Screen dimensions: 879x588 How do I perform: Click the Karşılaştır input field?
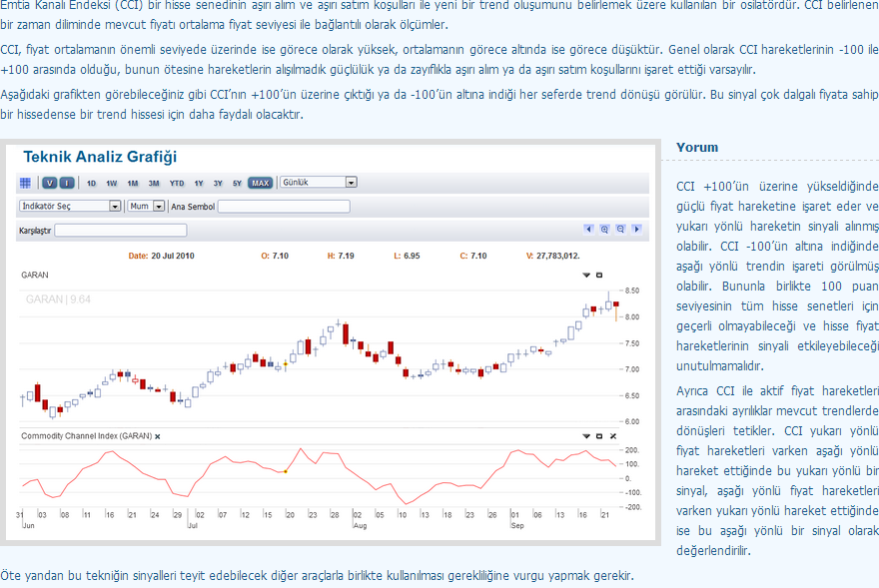tap(121, 230)
